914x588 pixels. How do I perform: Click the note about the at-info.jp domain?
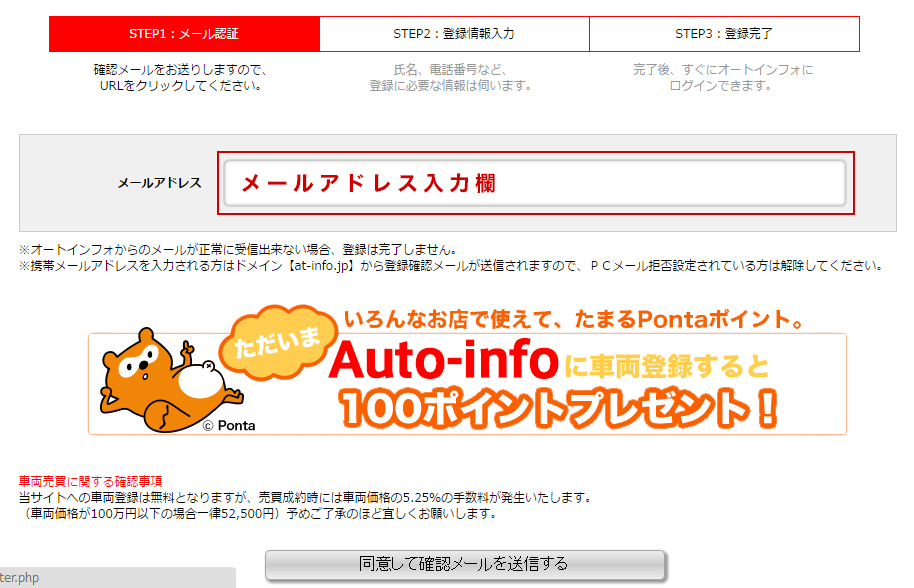451,266
